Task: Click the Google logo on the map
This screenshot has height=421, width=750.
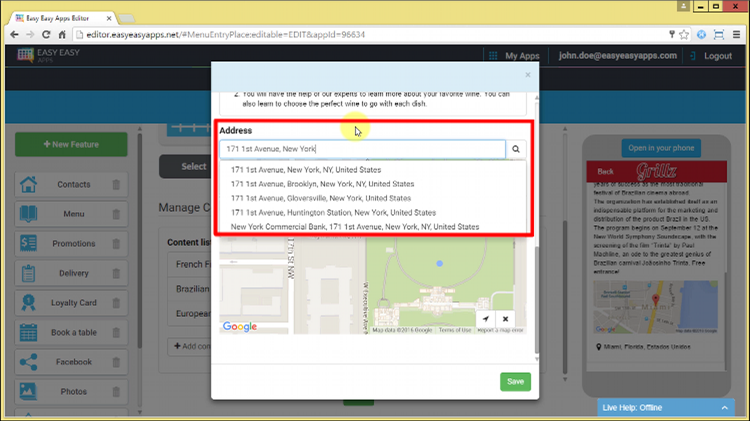Action: [240, 326]
